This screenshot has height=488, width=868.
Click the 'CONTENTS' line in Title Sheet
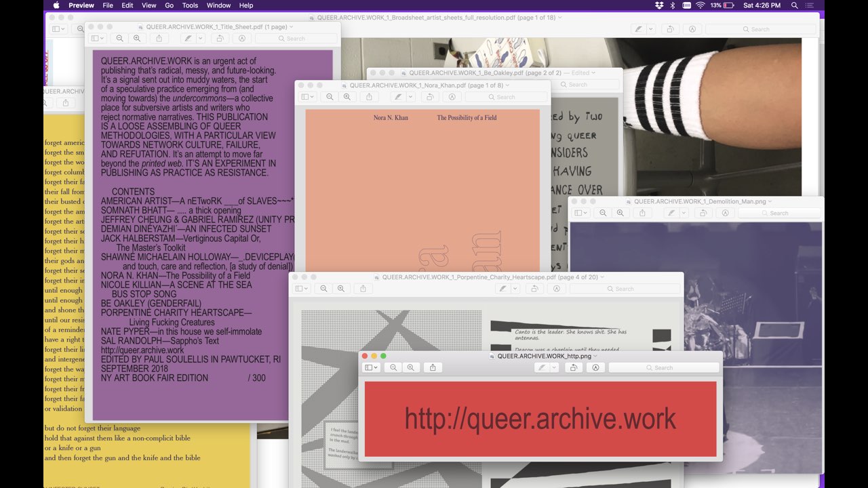tap(133, 192)
